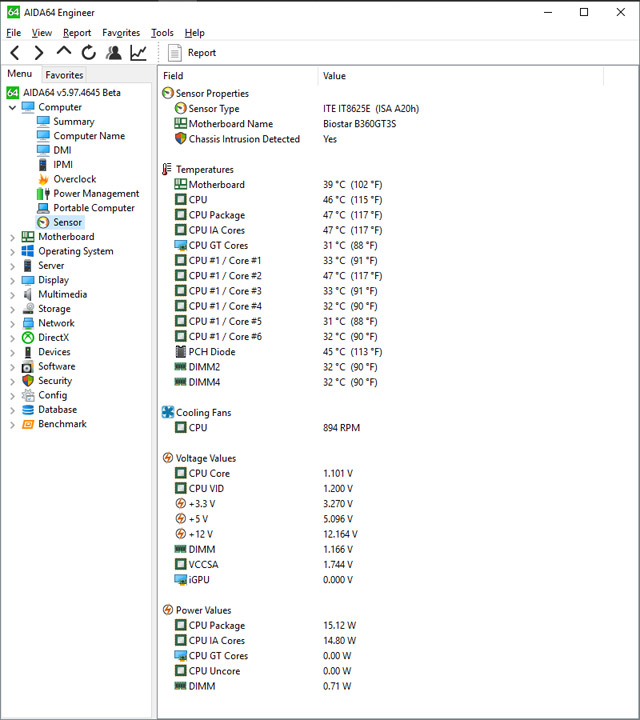The height and width of the screenshot is (720, 640).
Task: Click the Database icon in the tree
Action: (28, 410)
